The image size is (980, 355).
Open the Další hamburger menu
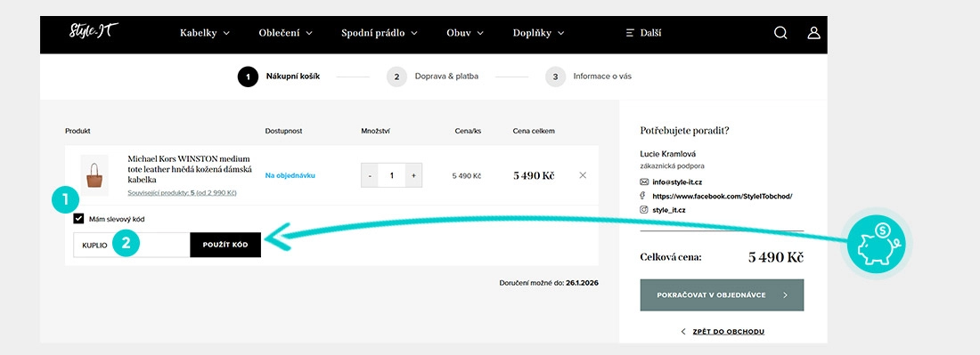644,33
